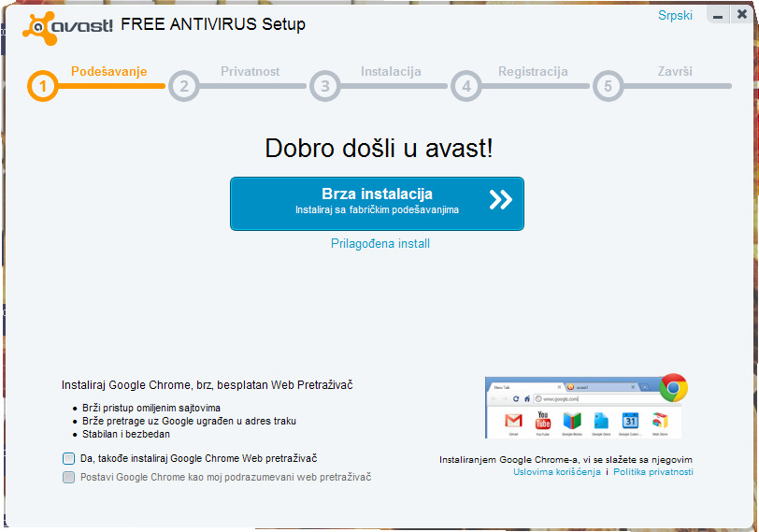Click the step 1 circle Podešavanje
759x532 pixels.
point(43,86)
